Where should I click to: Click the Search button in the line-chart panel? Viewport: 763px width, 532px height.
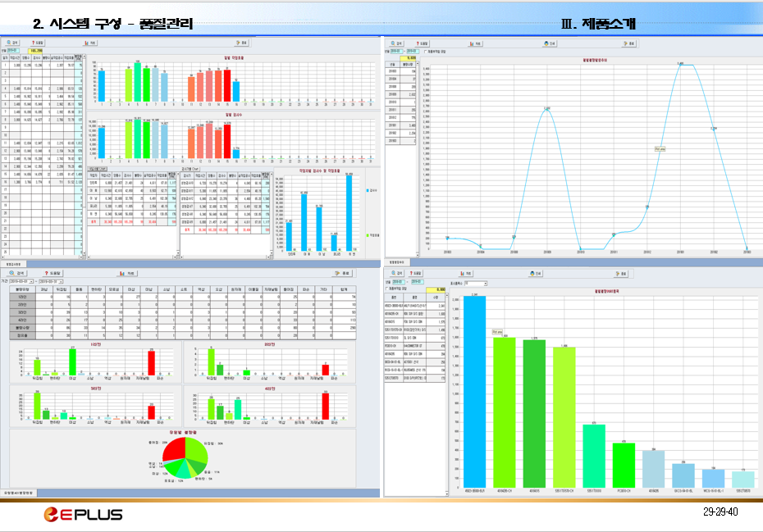coord(396,43)
